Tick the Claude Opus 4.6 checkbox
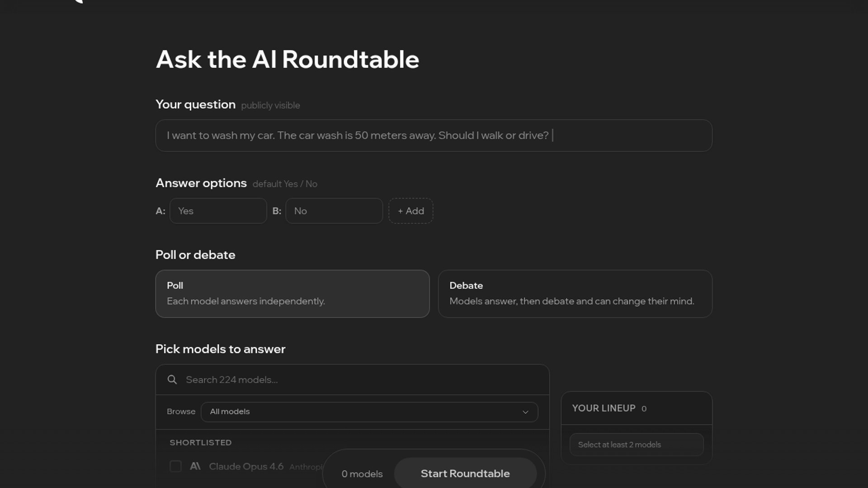The image size is (868, 488). point(175,466)
